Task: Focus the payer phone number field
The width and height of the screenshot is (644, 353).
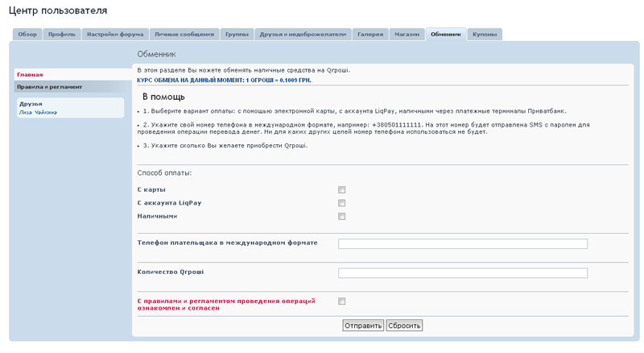Action: [462, 243]
